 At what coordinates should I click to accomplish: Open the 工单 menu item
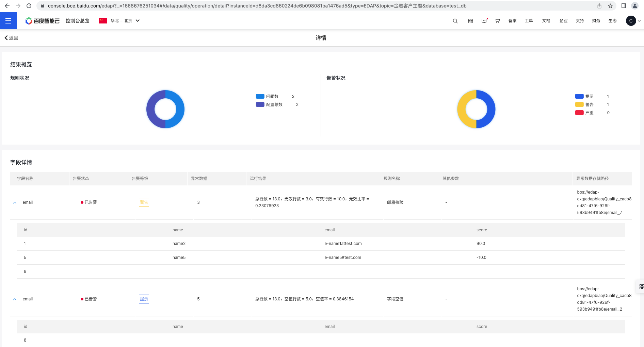click(529, 21)
